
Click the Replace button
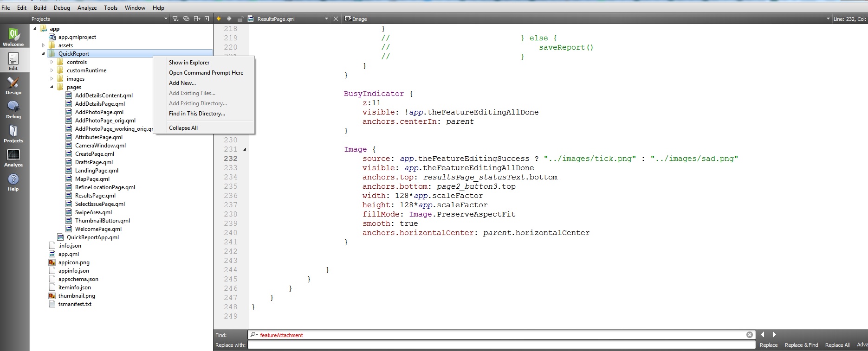[x=769, y=345]
